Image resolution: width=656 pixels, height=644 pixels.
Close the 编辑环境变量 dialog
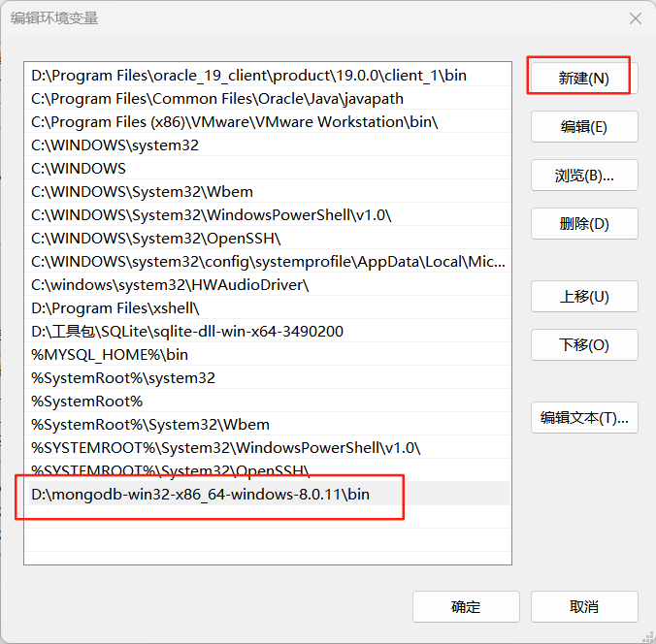coord(636,18)
